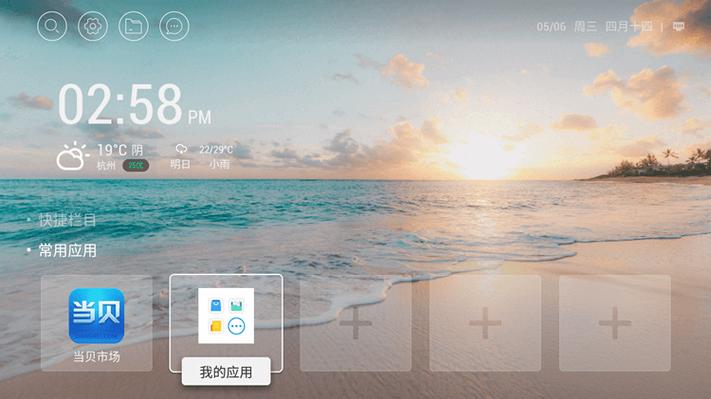Open the 我的应用 folder tile
711x399 pixels.
click(226, 323)
